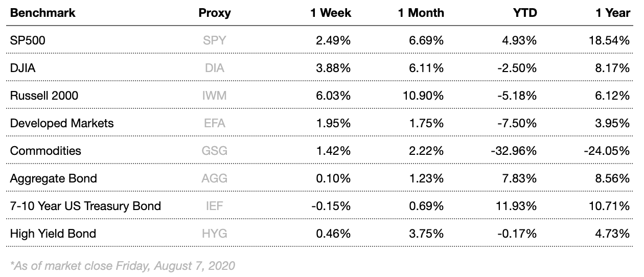Screen dimensions: 644x277
Task: Click the IEF proxy ticker
Action: [x=214, y=206]
